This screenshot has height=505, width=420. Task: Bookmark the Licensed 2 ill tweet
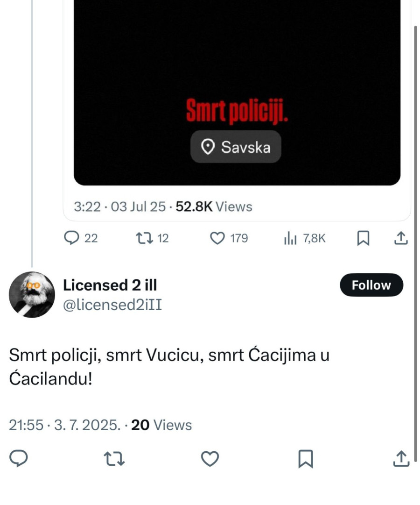pos(306,459)
